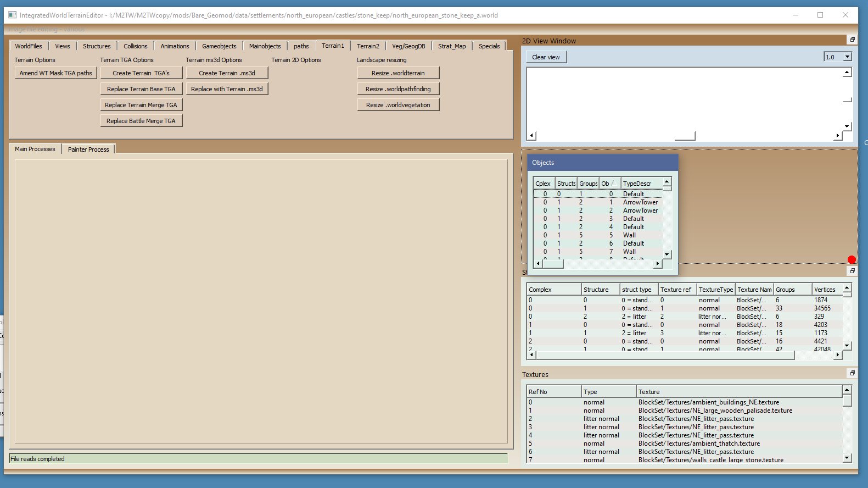The image size is (868, 488).
Task: Click the Ref No column header
Action: (554, 392)
